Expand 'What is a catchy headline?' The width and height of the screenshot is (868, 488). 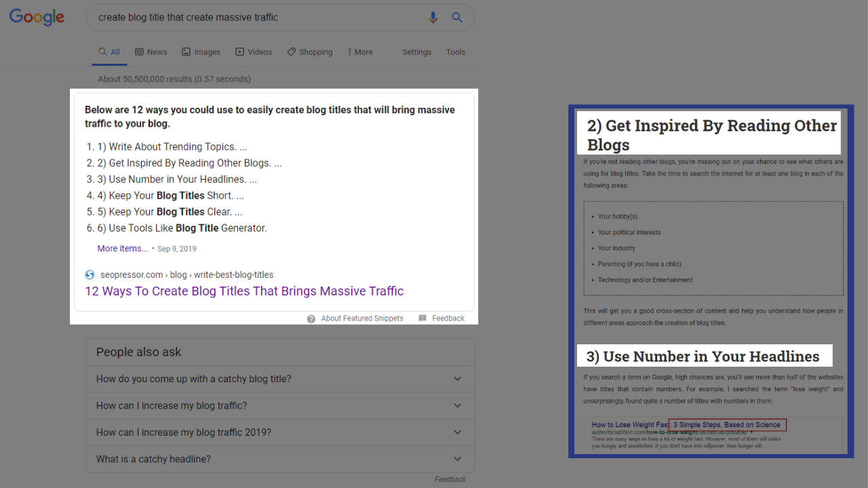click(x=280, y=459)
